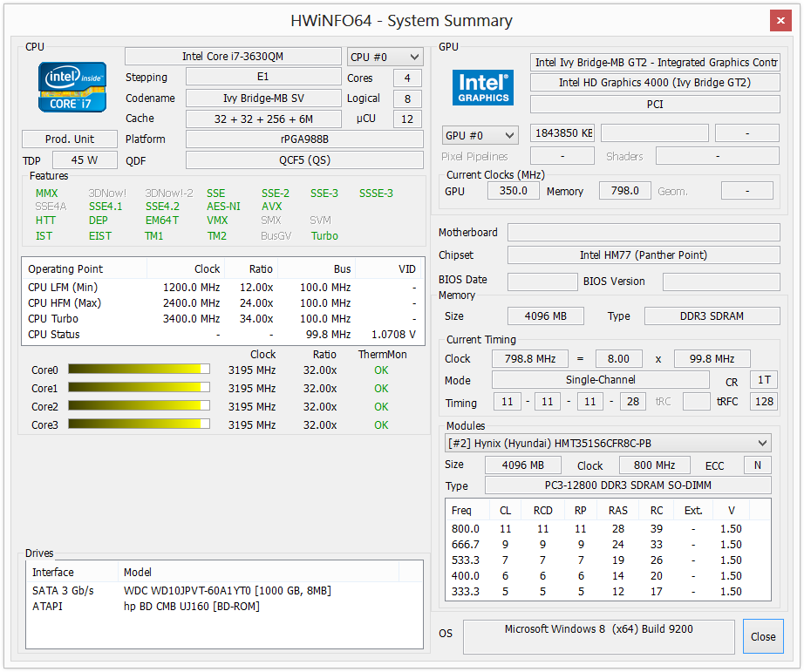Select the hp BD CMB UJ160 drive row
Screen dimensions: 804x672
(224, 607)
